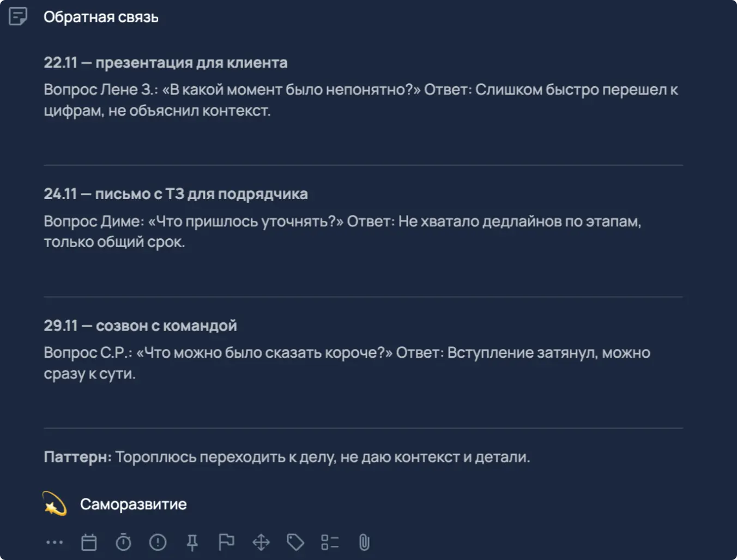
Task: Pin the note using the pin icon
Action: pos(192,541)
